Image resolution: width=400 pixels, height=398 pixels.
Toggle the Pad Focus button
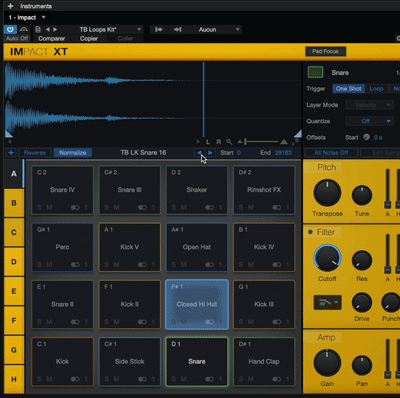click(x=325, y=51)
